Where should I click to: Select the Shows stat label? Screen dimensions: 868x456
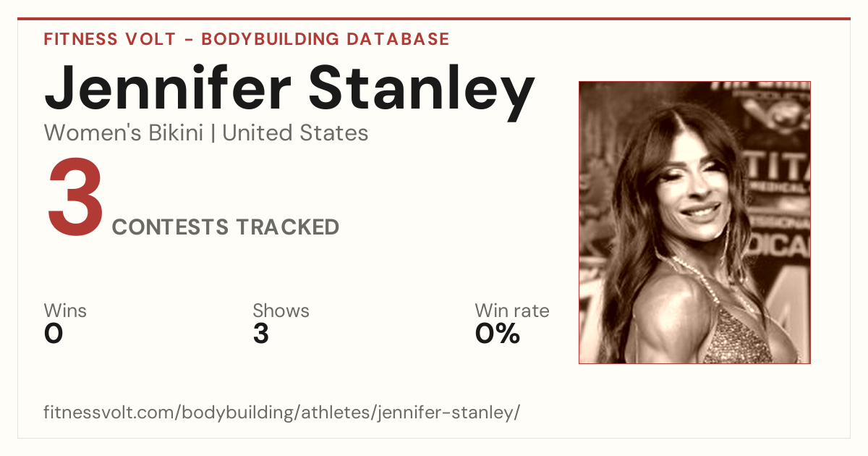click(x=281, y=311)
